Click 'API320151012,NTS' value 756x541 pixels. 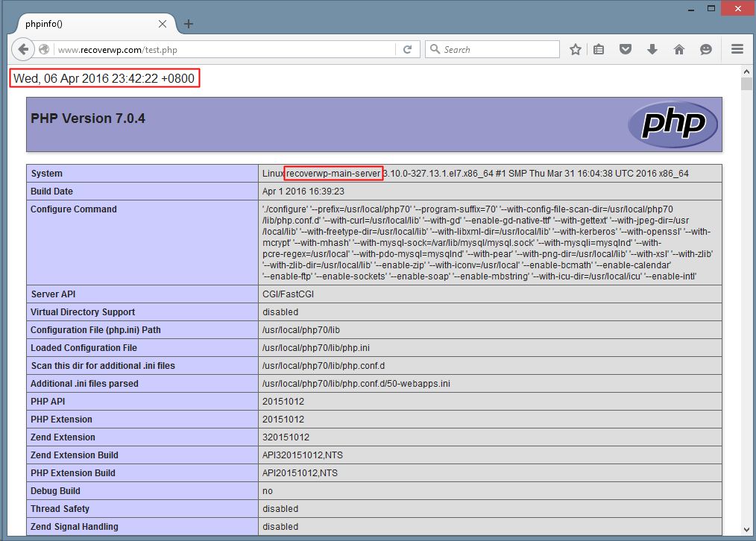click(x=302, y=455)
